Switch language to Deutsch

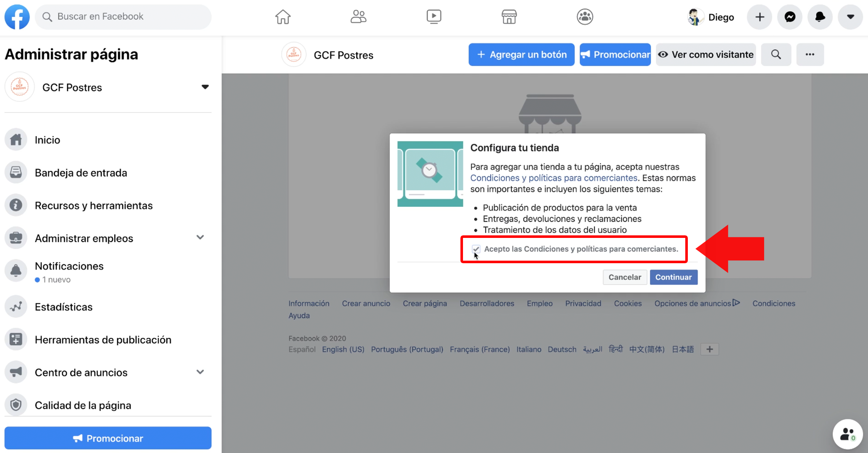[x=562, y=349]
